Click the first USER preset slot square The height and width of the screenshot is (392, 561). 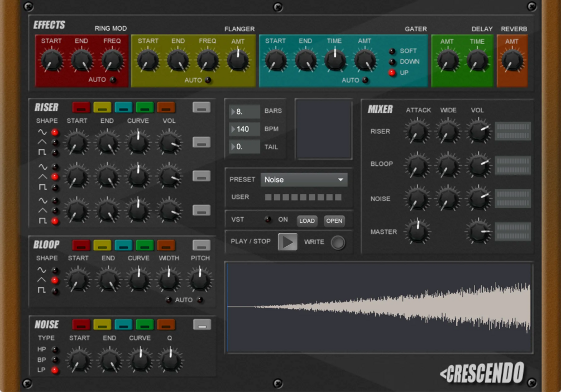268,197
